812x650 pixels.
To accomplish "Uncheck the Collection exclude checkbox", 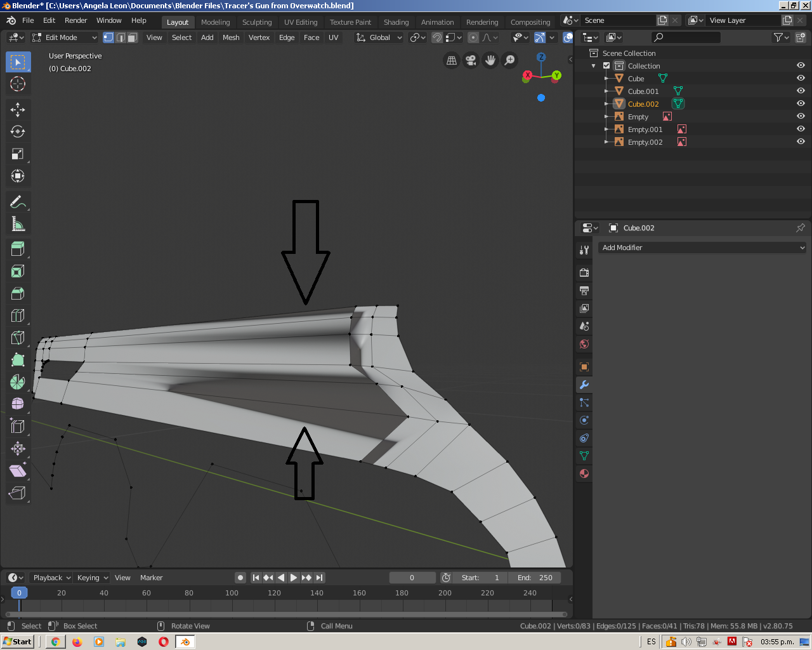I will pyautogui.click(x=606, y=66).
